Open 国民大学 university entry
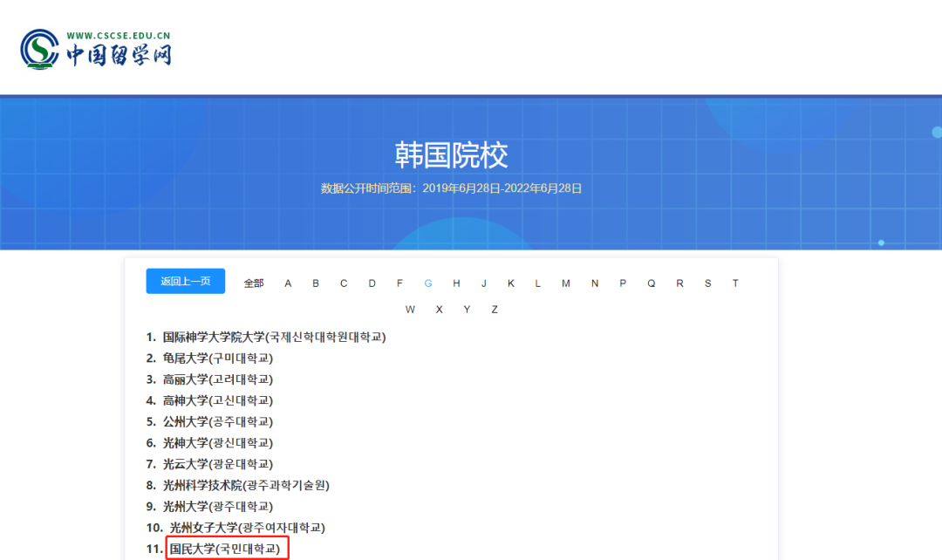This screenshot has width=942, height=560. [225, 549]
